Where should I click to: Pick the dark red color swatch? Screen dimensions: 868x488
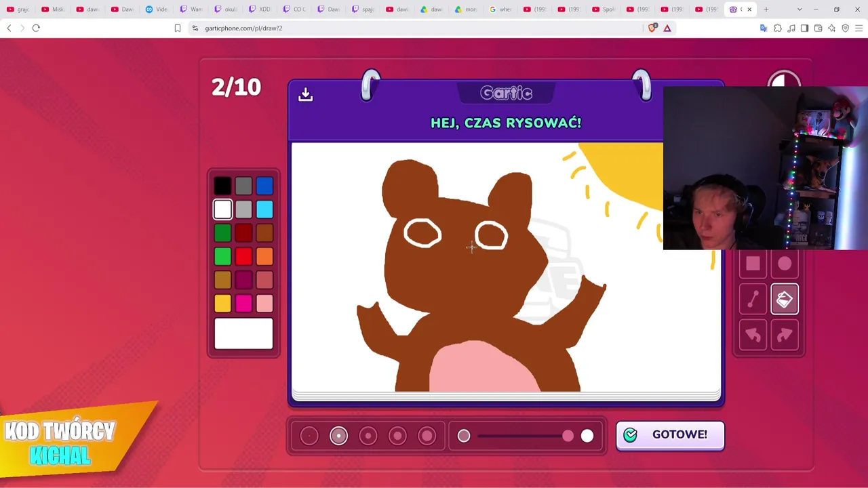click(x=243, y=233)
